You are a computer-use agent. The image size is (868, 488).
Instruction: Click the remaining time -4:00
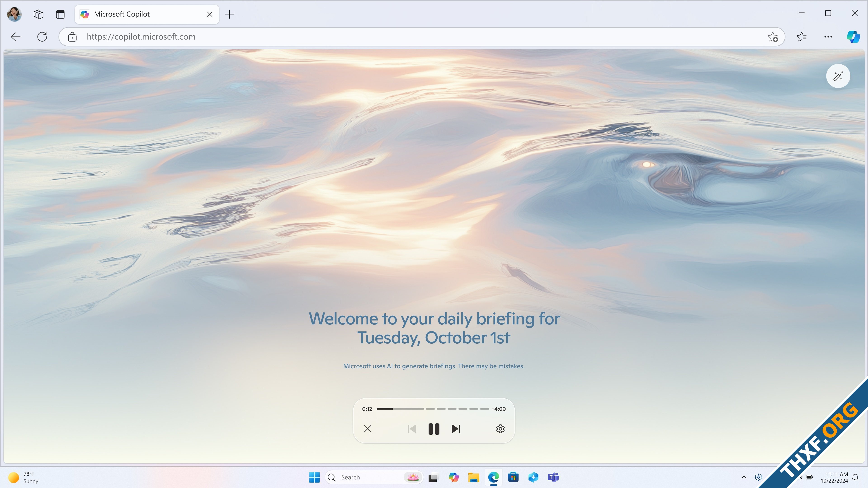(499, 409)
